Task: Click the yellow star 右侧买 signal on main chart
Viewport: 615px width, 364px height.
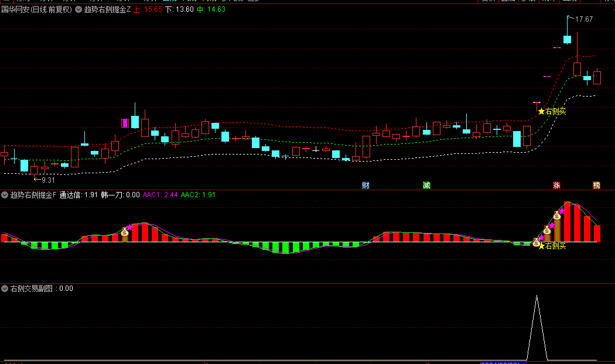Action: point(552,111)
